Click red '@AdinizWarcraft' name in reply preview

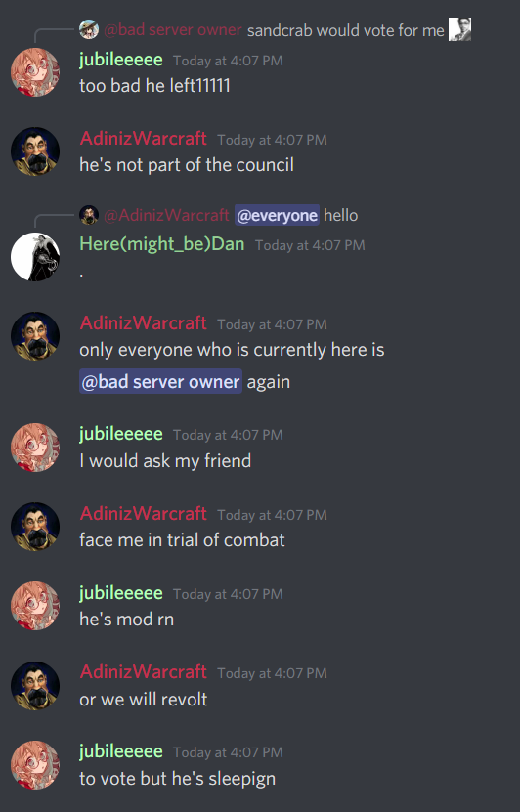[166, 215]
